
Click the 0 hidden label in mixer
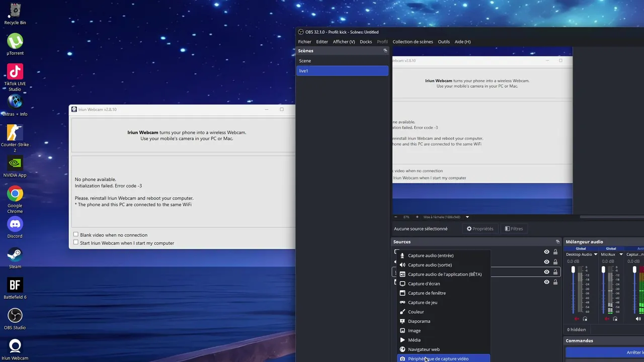click(x=576, y=330)
